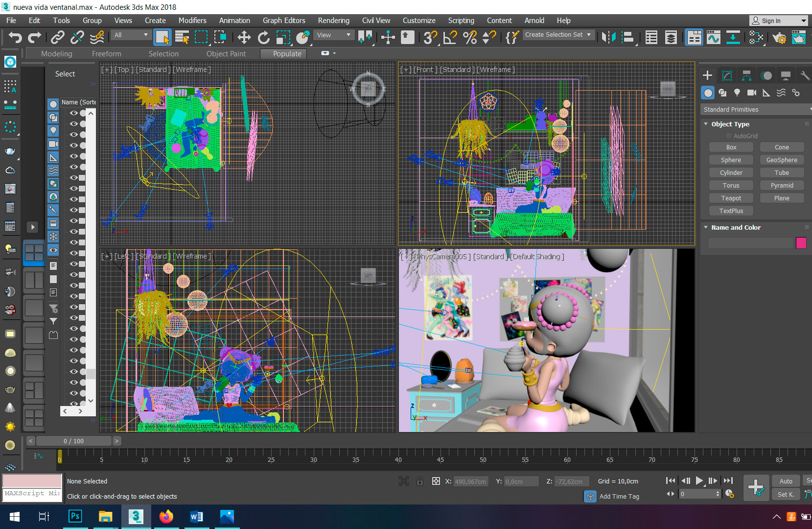Toggle the Selection Lock padlock

point(419,481)
